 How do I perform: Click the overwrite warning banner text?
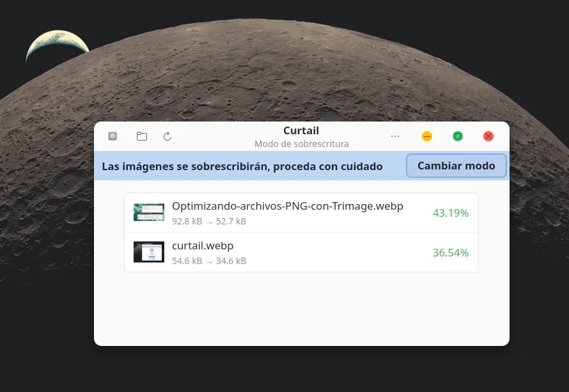(242, 166)
